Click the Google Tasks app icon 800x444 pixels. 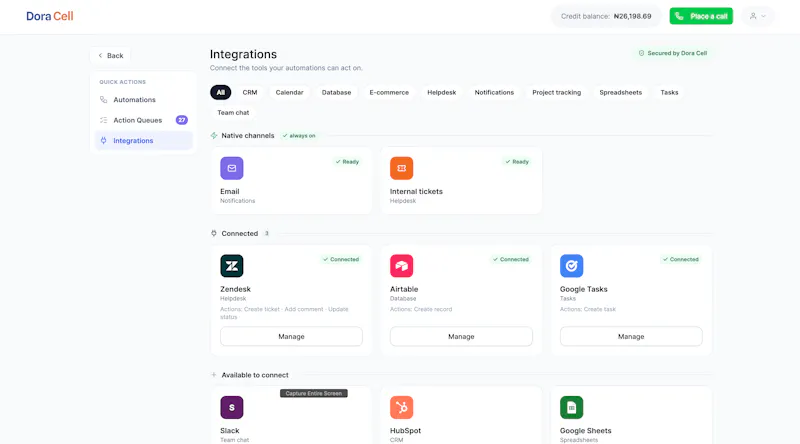[571, 266]
